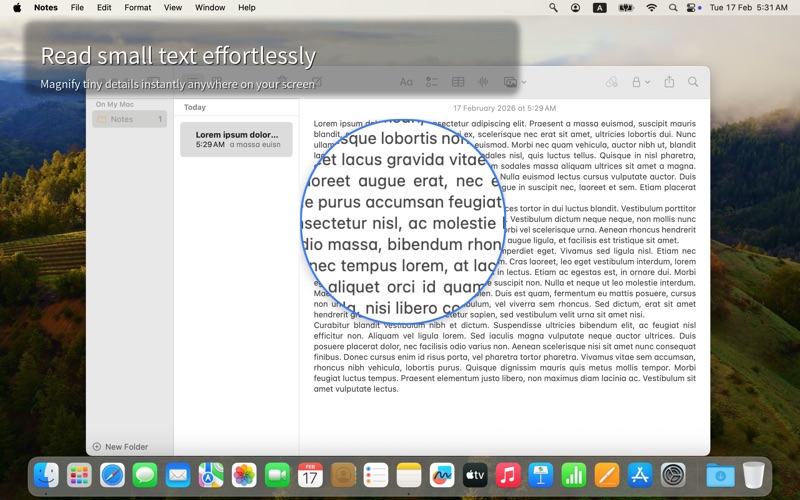Open the Window menu

tap(210, 8)
